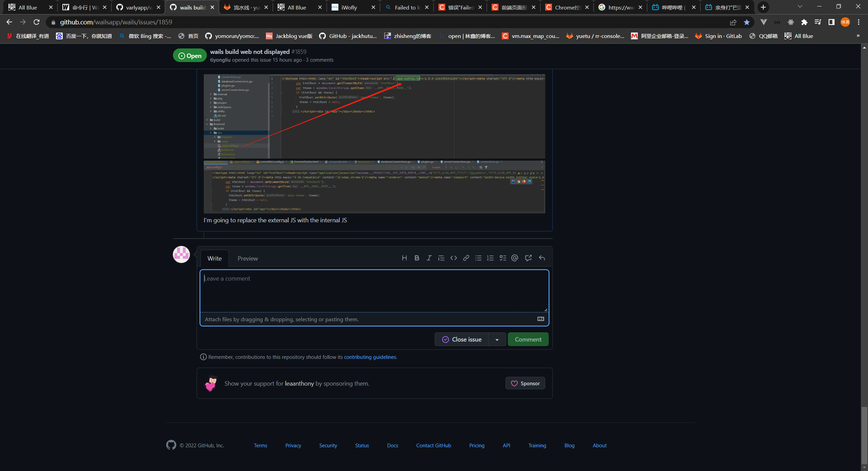Switch to the Preview tab
Image resolution: width=868 pixels, height=471 pixels.
pos(248,258)
